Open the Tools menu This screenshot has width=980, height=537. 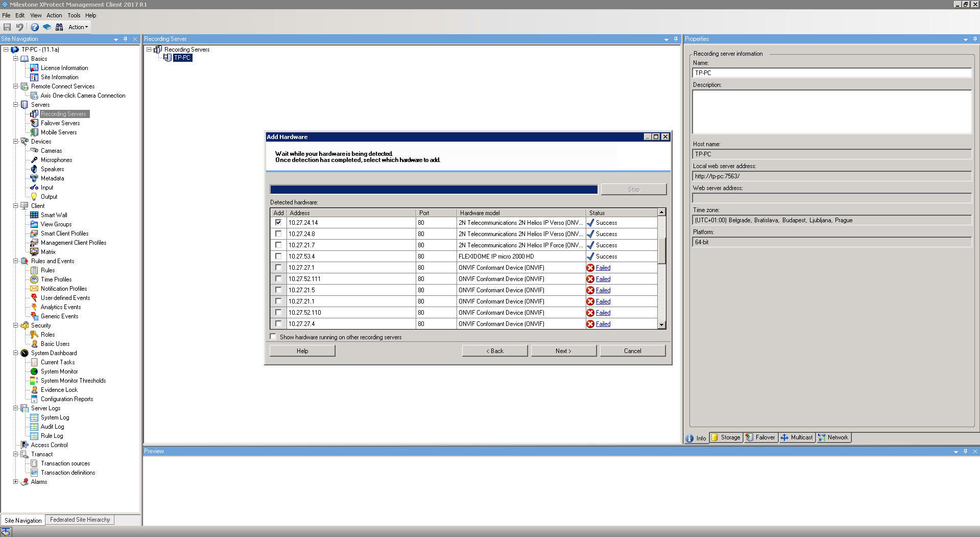pyautogui.click(x=74, y=15)
